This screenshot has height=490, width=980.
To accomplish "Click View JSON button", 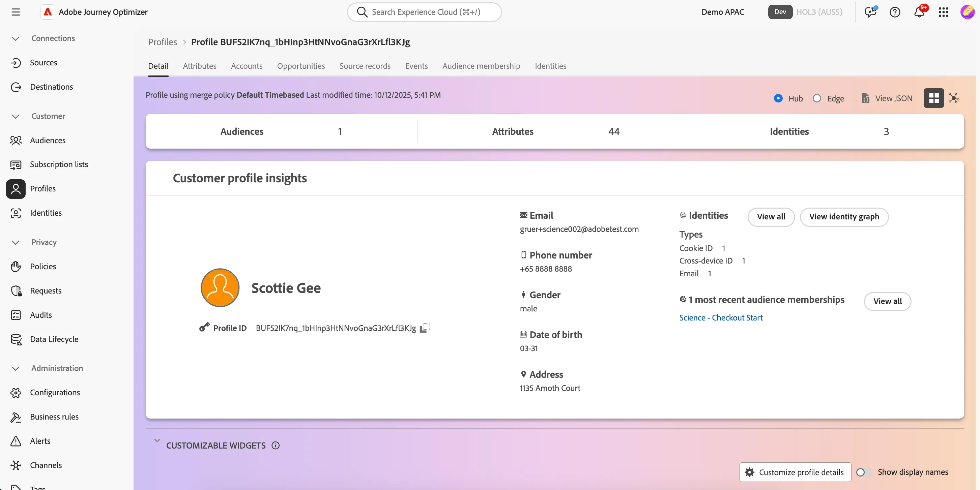I will (x=887, y=98).
